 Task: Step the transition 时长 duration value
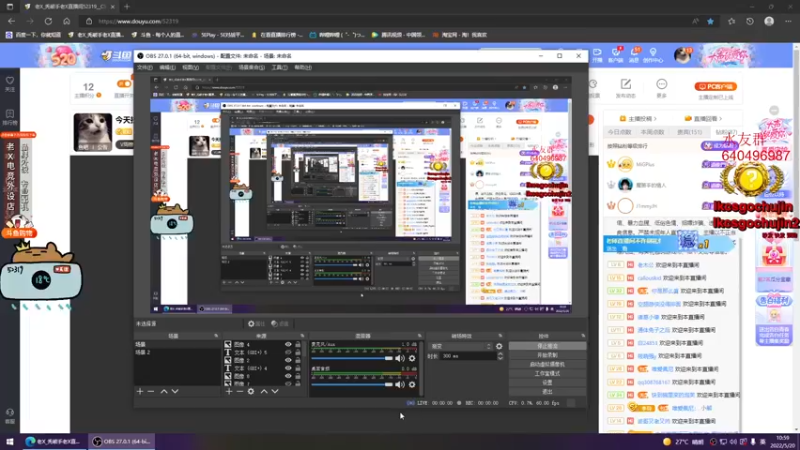pos(500,356)
